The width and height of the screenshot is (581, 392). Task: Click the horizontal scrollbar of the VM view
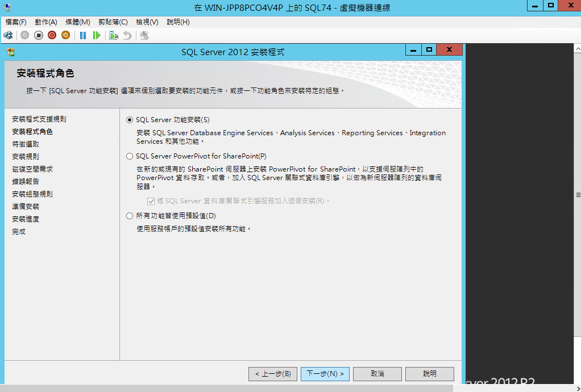point(226,388)
